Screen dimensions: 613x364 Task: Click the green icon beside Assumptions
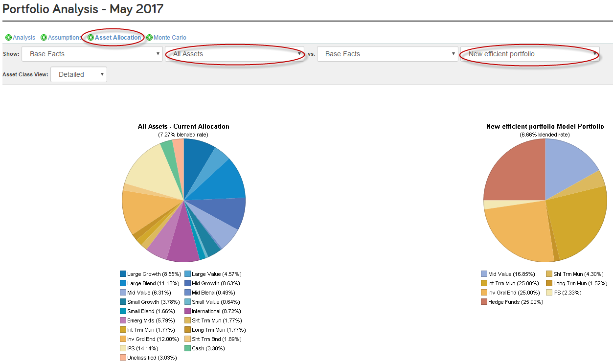coord(44,38)
